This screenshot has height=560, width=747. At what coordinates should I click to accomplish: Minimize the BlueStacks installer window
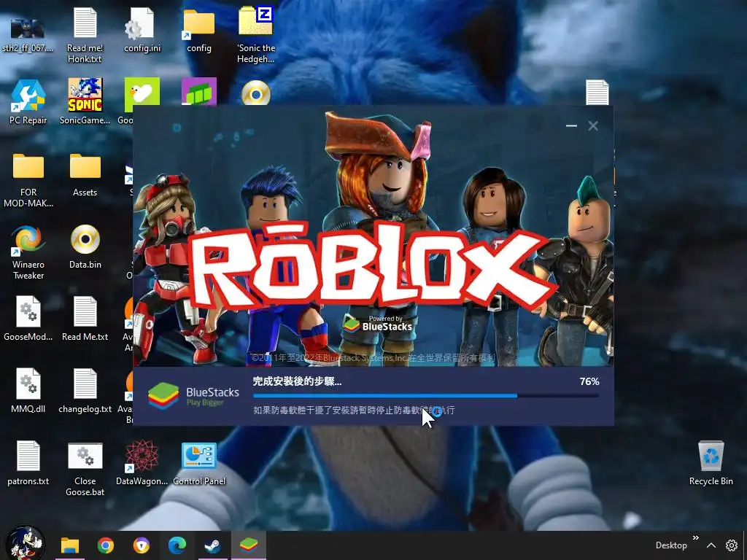point(571,125)
